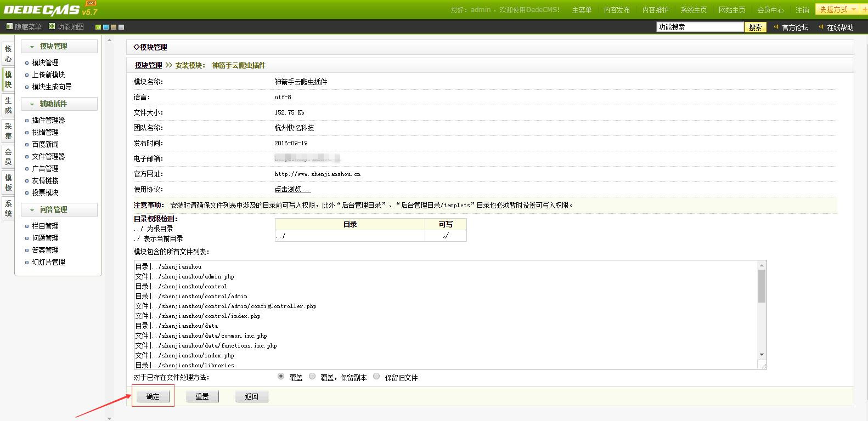Click the textarea resize grip corner
The height and width of the screenshot is (421, 868).
763,365
